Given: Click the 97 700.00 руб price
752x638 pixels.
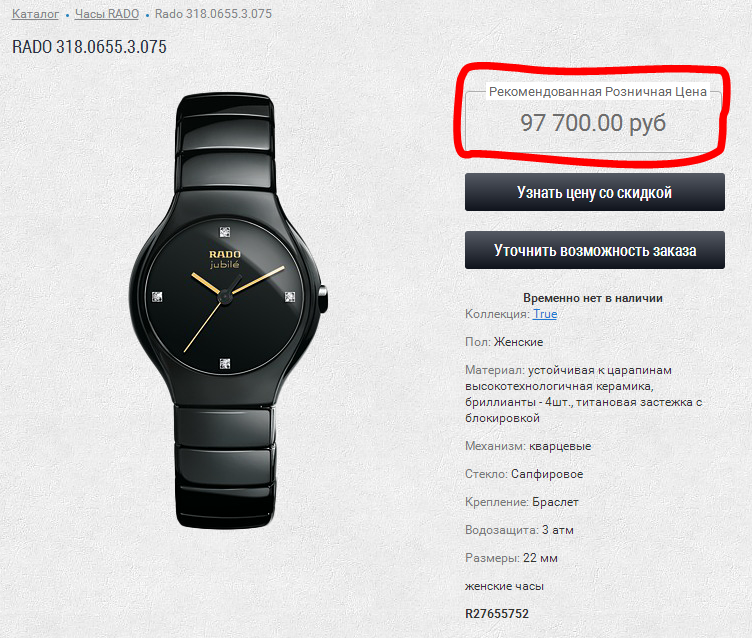Looking at the screenshot, I should click(593, 123).
